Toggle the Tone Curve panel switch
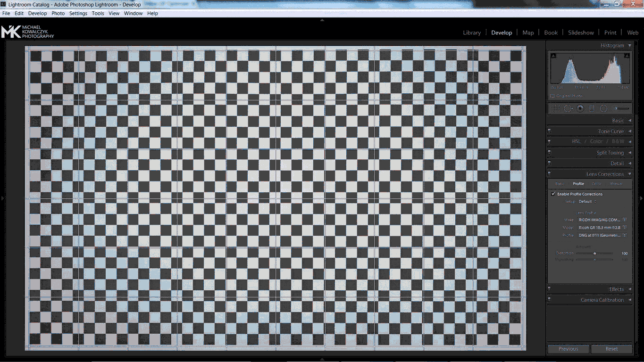 [x=549, y=131]
